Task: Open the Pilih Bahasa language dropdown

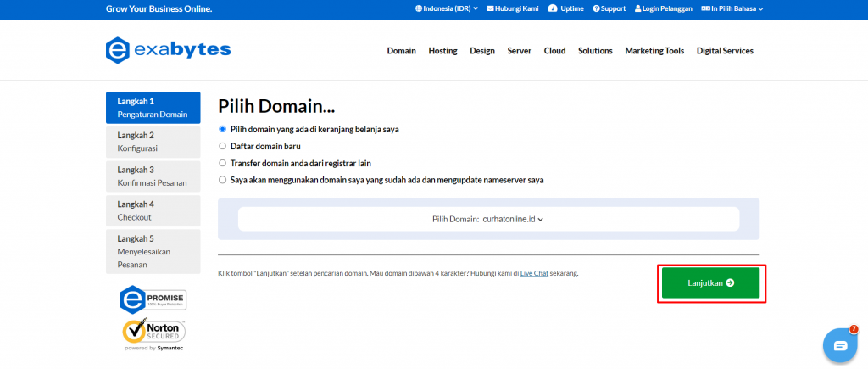Action: coord(732,8)
